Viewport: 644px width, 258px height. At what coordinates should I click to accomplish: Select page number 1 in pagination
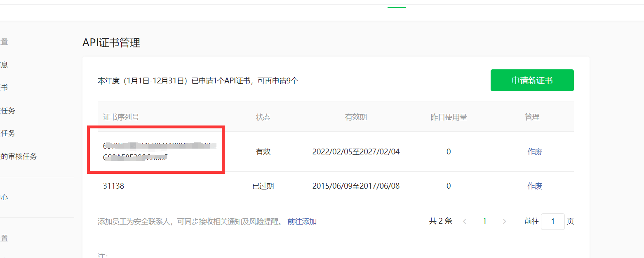click(x=484, y=221)
